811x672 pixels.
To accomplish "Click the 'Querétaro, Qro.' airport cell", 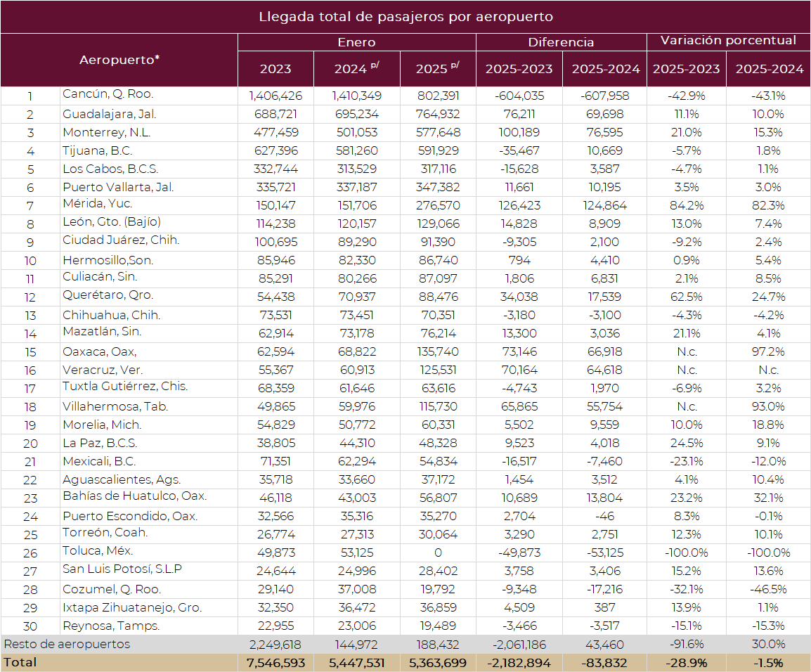I will pyautogui.click(x=108, y=295).
